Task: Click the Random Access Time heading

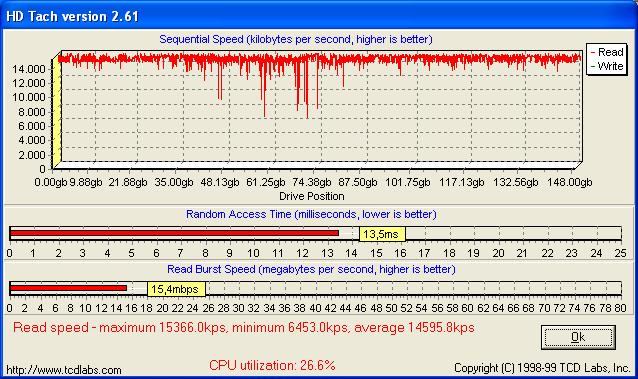Action: (311, 214)
